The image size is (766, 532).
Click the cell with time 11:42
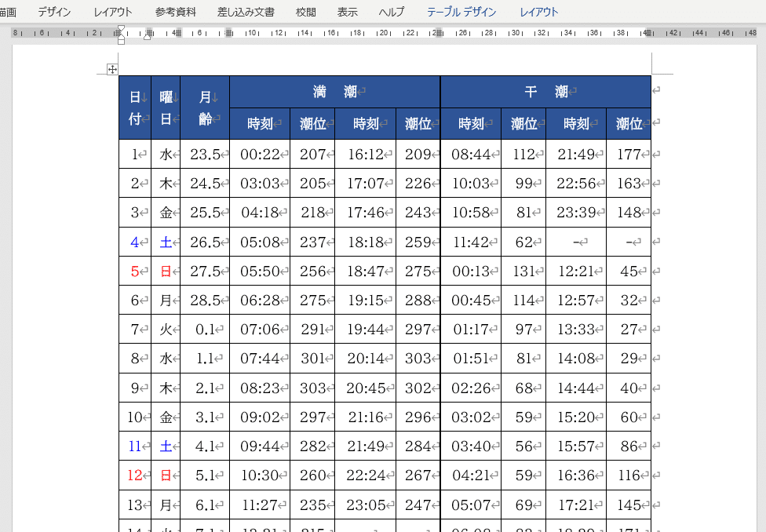coord(471,242)
